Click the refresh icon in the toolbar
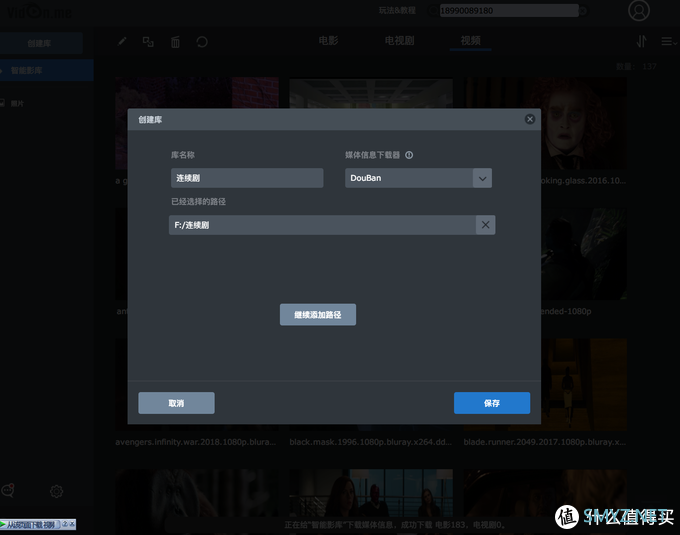 [202, 42]
